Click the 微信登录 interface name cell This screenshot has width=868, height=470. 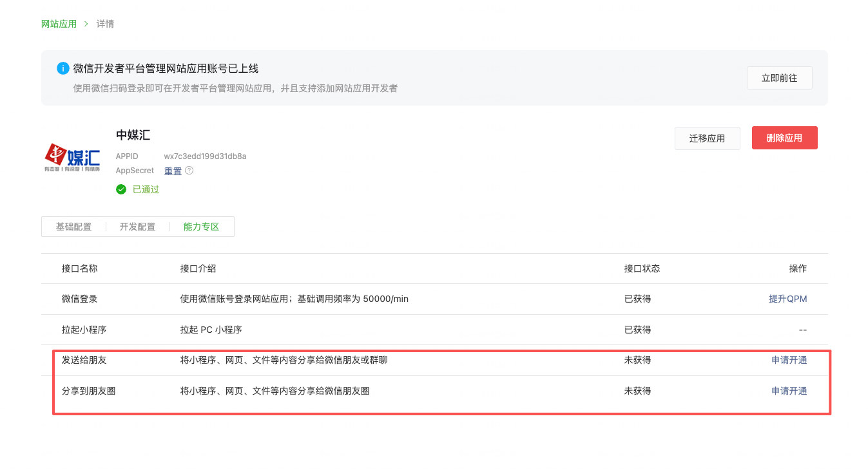point(79,299)
